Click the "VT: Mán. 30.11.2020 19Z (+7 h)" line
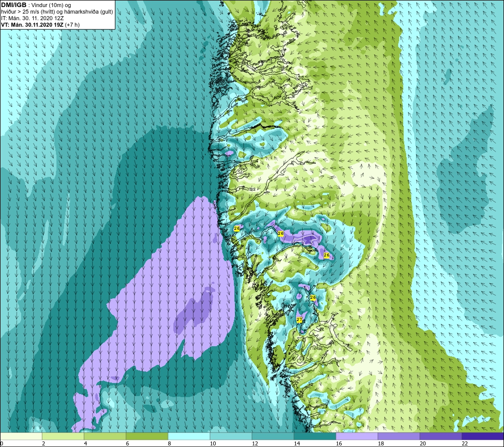The image size is (504, 447). click(40, 25)
